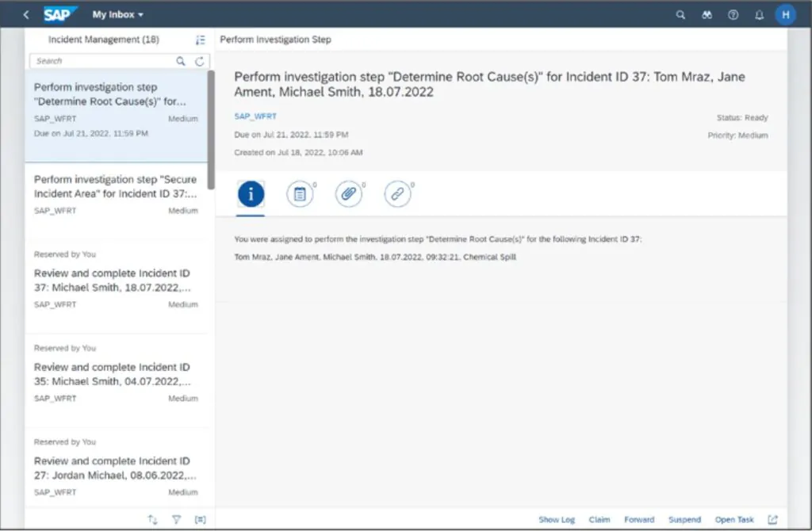The image size is (812, 531).
Task: Click the list grouping icon beside Incident Management
Action: 201,40
